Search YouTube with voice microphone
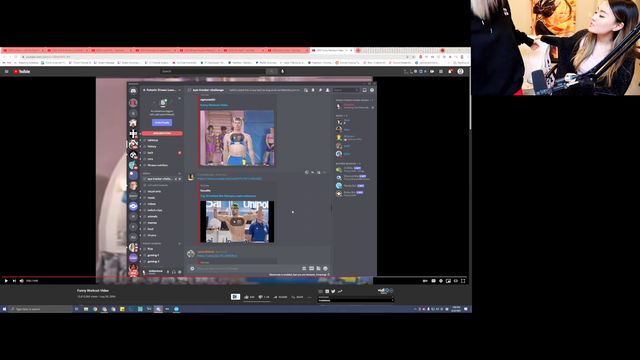This screenshot has height=360, width=640. tap(282, 71)
